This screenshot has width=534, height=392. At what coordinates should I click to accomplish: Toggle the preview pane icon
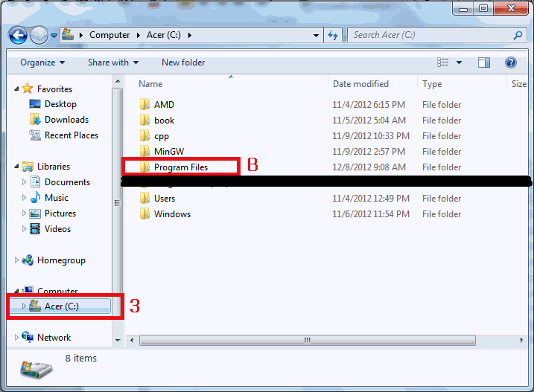click(x=484, y=62)
